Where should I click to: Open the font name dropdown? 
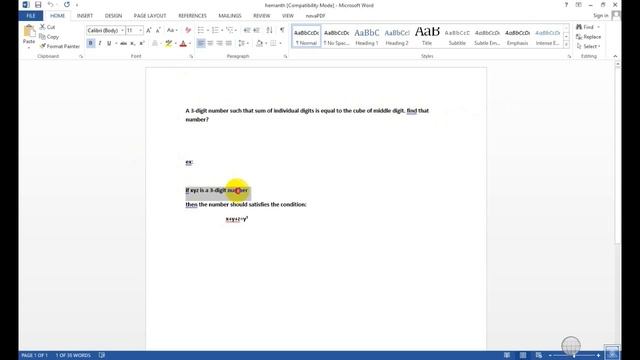click(122, 31)
